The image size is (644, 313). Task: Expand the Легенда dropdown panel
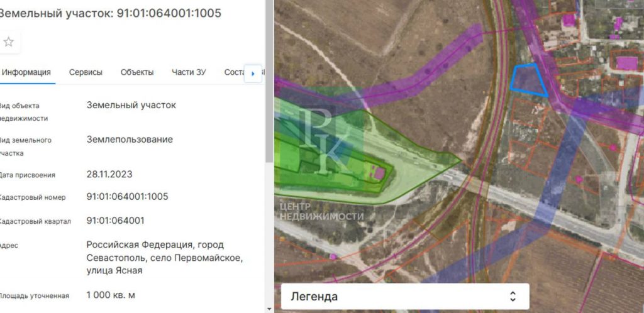pos(404,296)
